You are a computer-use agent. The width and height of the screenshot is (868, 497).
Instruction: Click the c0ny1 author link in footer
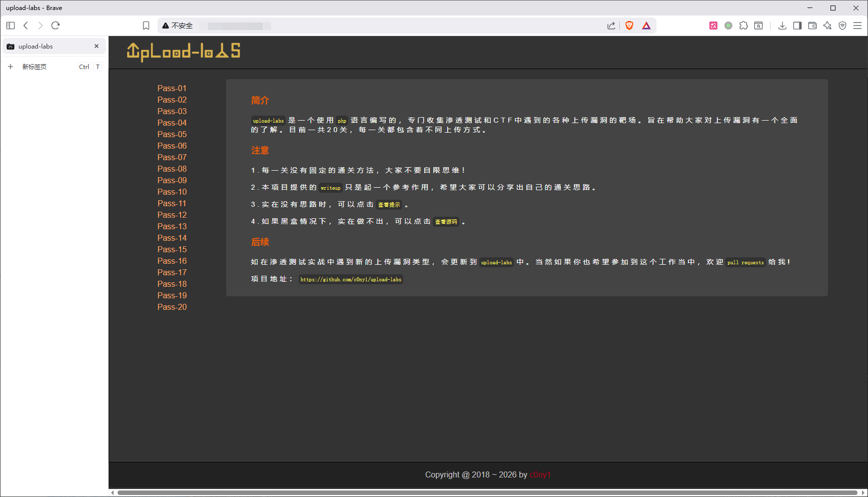pos(540,474)
